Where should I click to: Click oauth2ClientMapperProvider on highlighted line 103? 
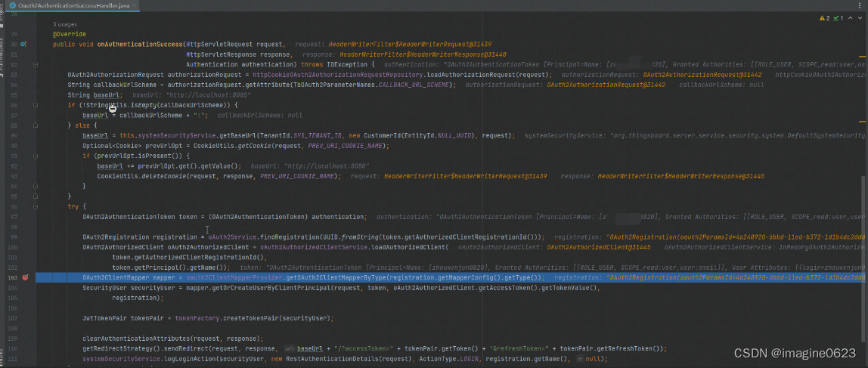coord(234,277)
